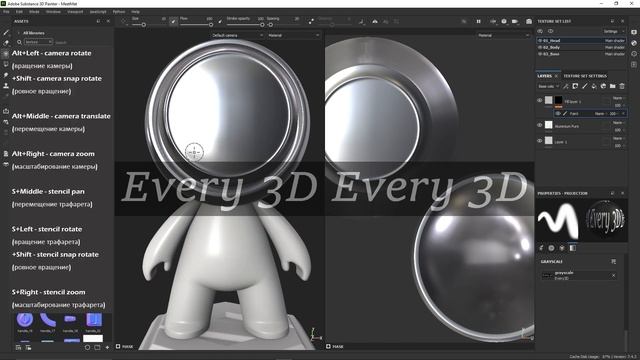Remove the Paint effect with its close X
The width and height of the screenshot is (640, 360).
[623, 113]
